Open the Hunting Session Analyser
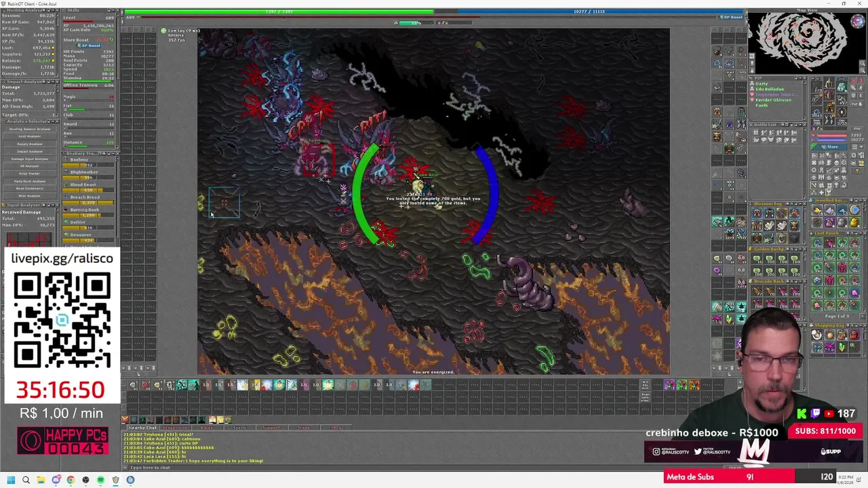The height and width of the screenshot is (488, 868). (30, 129)
